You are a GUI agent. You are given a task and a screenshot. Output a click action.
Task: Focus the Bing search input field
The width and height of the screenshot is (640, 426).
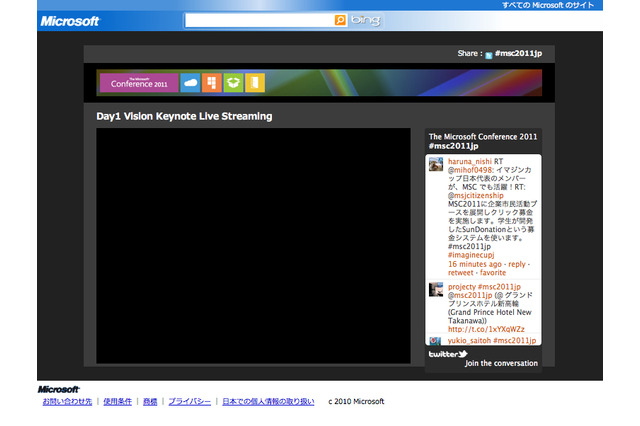click(x=258, y=20)
